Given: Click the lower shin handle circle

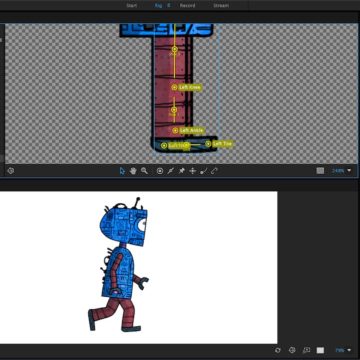Looking at the screenshot, I should (174, 110).
